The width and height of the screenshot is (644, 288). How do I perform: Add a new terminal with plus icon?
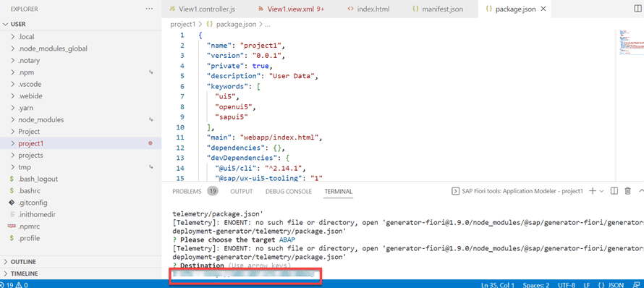click(x=592, y=191)
